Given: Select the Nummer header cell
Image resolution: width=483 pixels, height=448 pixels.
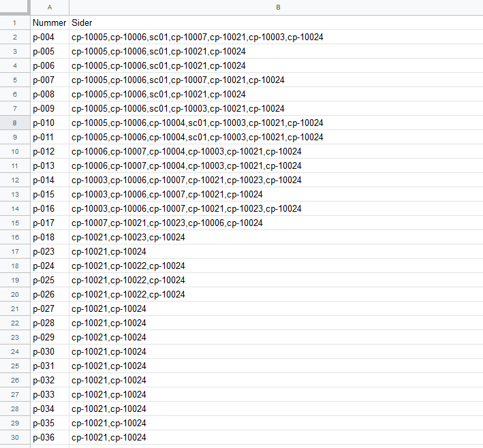Looking at the screenshot, I should (50, 22).
